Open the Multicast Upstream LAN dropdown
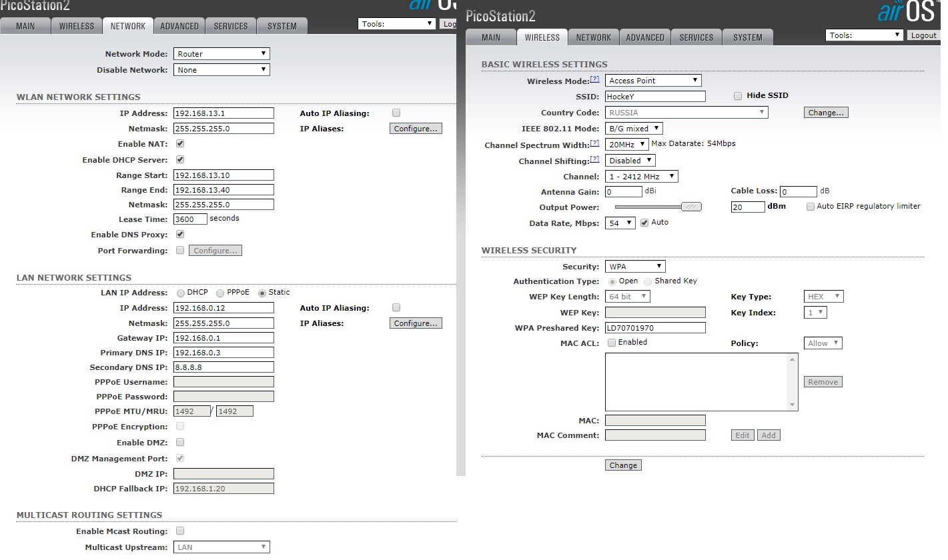Image resolution: width=948 pixels, height=560 pixels. [221, 547]
